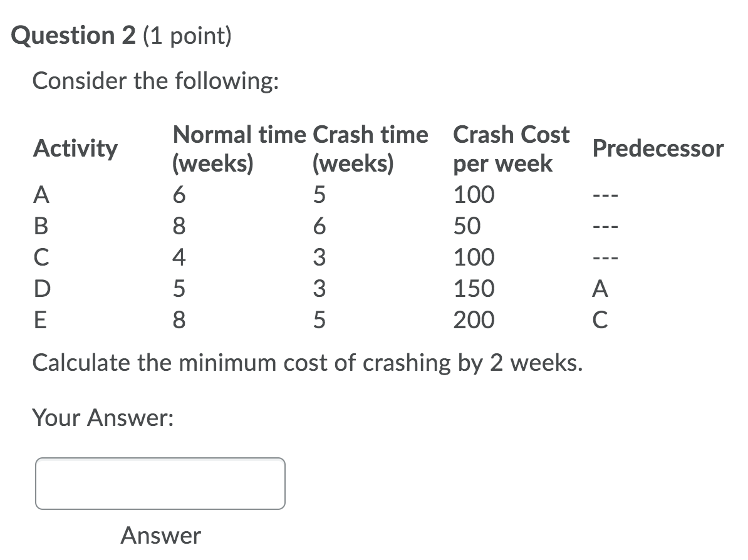The image size is (748, 560).
Task: Click the Crash Cost per week column header
Action: click(511, 149)
